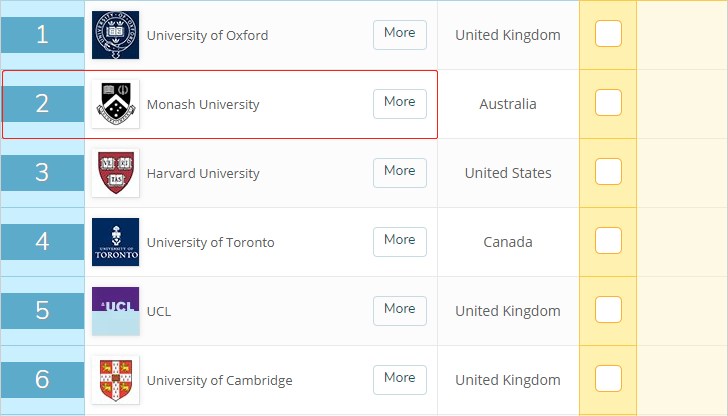728x416 pixels.
Task: Click the University of Cambridge crest logo
Action: tap(116, 380)
